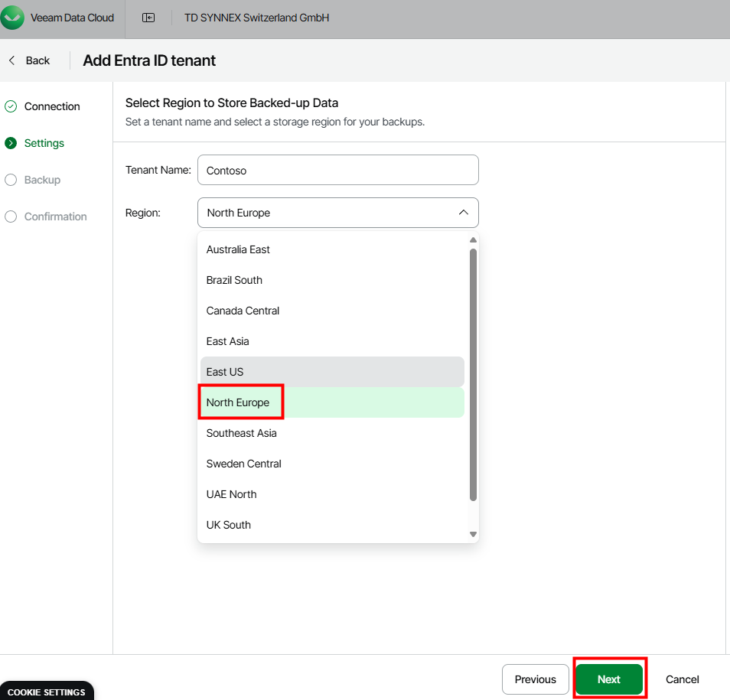This screenshot has width=730, height=700.
Task: Click the Veeam Data Cloud logo icon
Action: [13, 18]
